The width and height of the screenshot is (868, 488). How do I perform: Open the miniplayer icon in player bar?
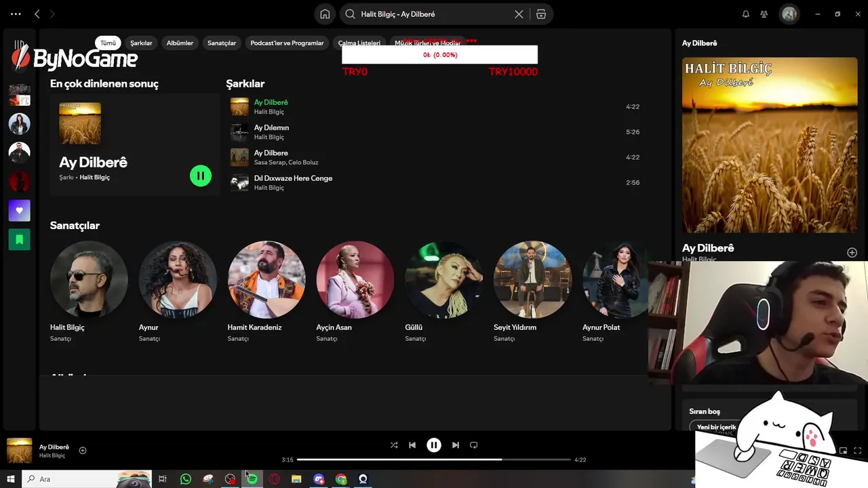pyautogui.click(x=843, y=451)
